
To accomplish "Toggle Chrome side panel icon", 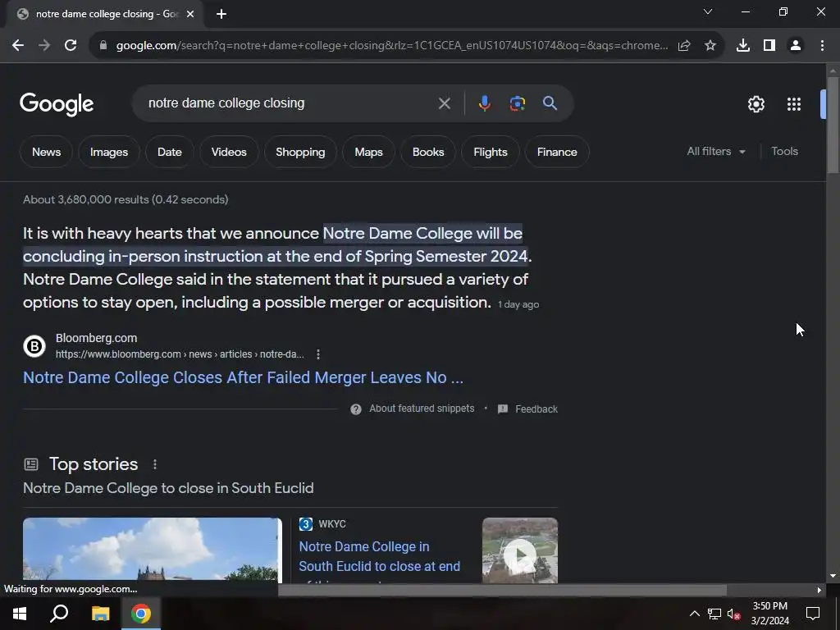I will 769,46.
